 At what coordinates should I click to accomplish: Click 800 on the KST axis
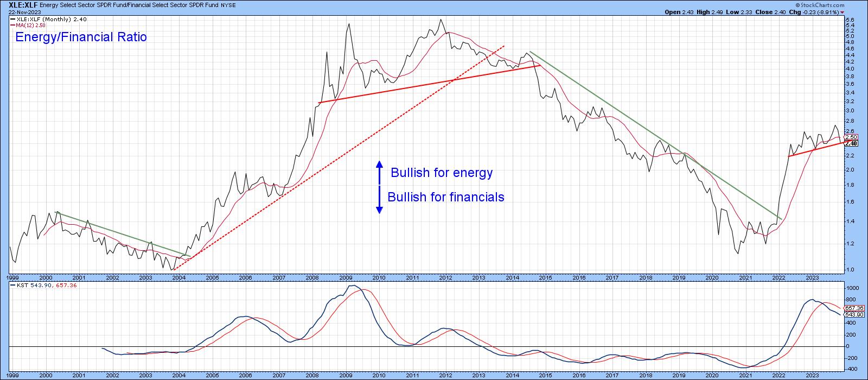pos(851,300)
